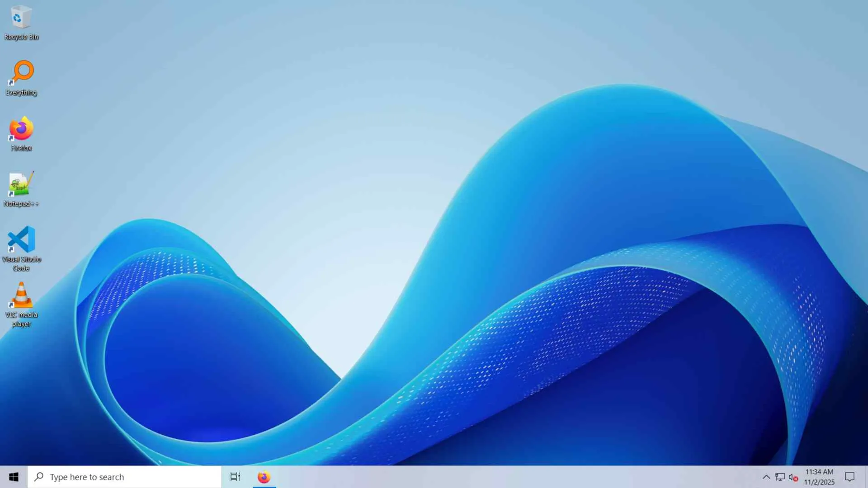The height and width of the screenshot is (488, 868).
Task: Click the magnifier icon in taskbar search
Action: point(39,477)
